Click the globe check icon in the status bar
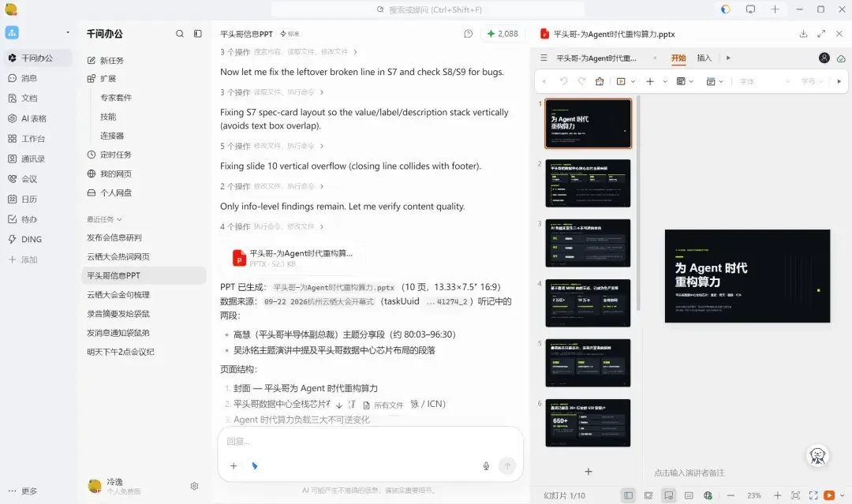Image resolution: width=852 pixels, height=504 pixels. [708, 495]
